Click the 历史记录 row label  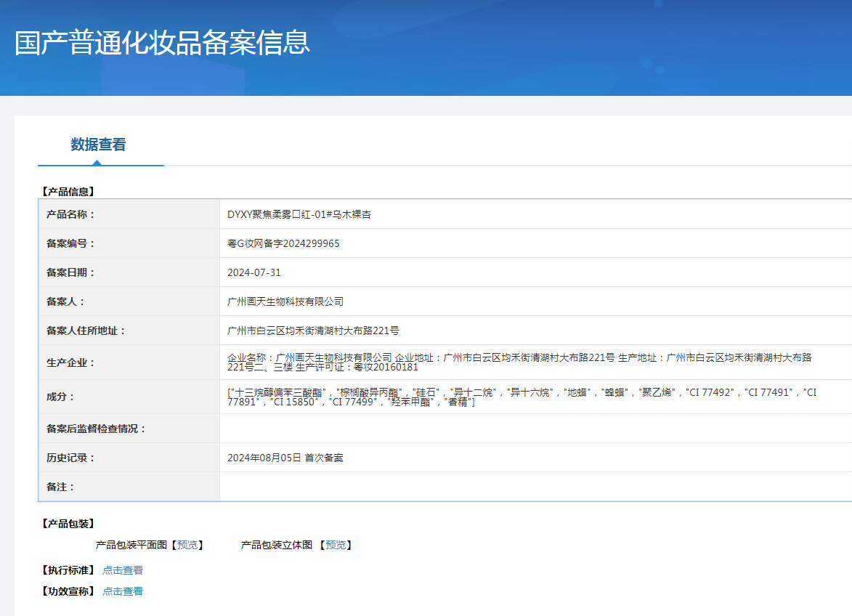[x=70, y=458]
